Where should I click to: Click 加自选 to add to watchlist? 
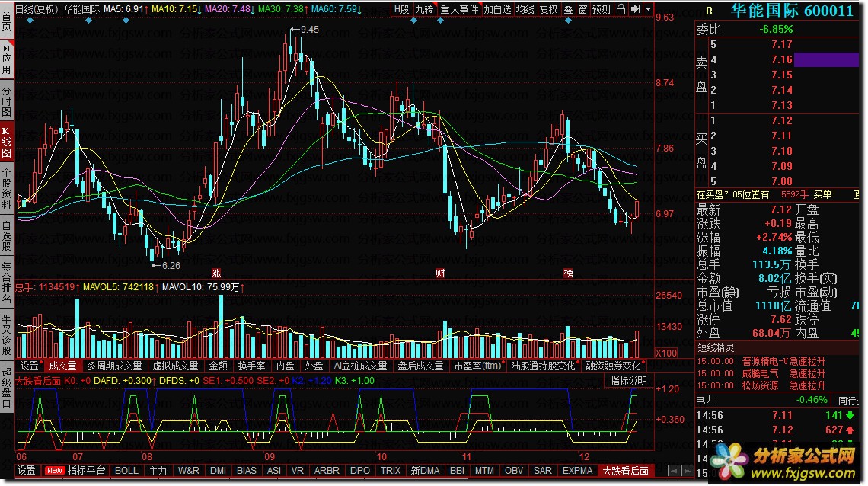(x=497, y=9)
